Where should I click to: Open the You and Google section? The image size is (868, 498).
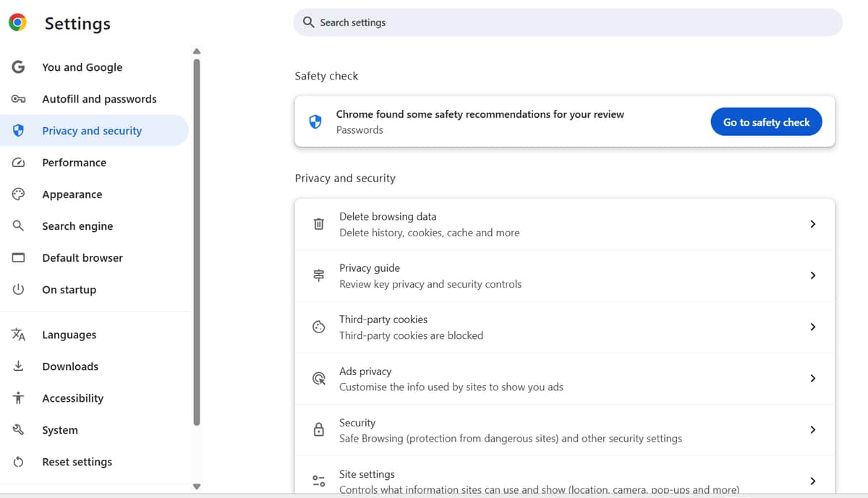point(82,67)
